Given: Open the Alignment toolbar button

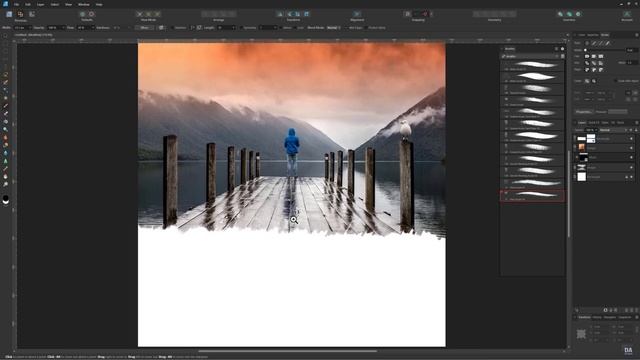Looking at the screenshot, I should pyautogui.click(x=357, y=14).
